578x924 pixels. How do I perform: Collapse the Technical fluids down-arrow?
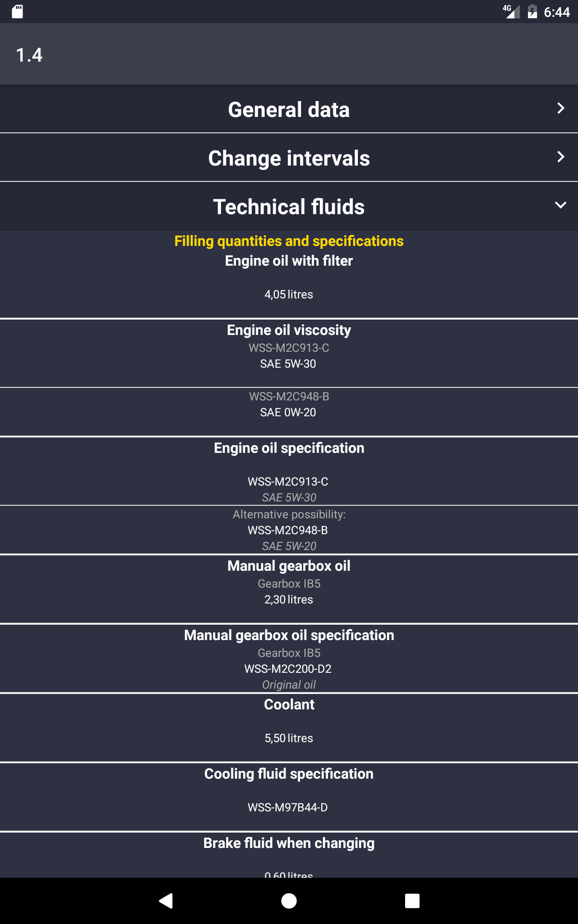(560, 205)
